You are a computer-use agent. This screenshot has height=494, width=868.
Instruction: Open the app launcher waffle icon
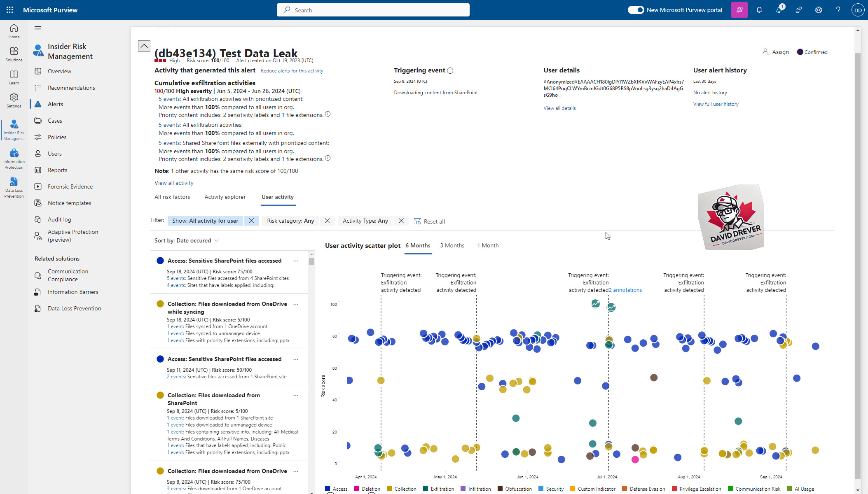tap(10, 10)
